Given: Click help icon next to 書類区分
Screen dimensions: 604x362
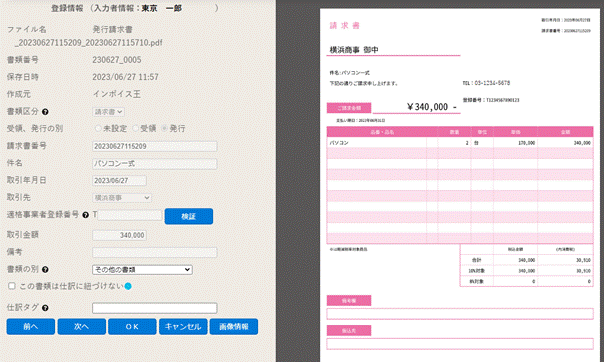Looking at the screenshot, I should [45, 112].
